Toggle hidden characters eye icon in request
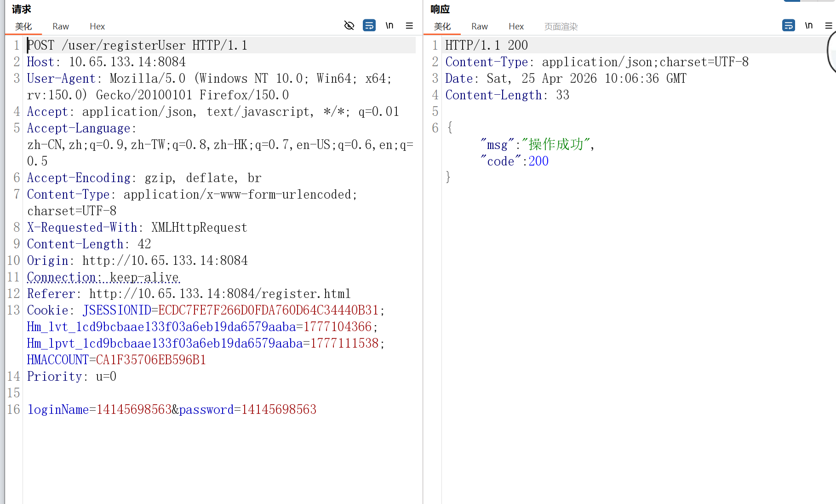 point(349,26)
